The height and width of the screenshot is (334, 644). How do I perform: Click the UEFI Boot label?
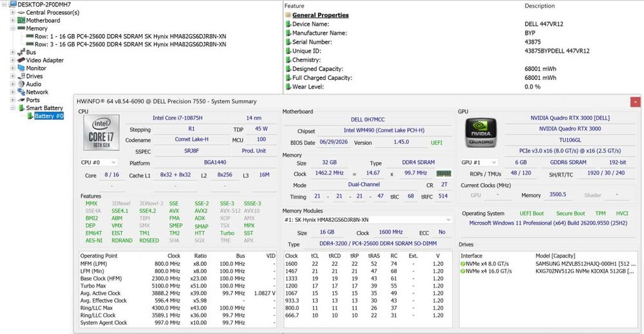click(531, 214)
